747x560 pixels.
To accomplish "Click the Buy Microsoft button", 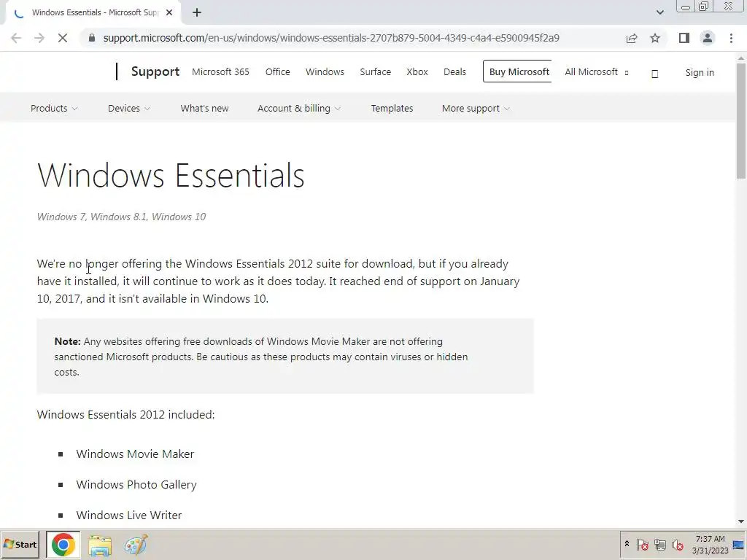I will [517, 71].
